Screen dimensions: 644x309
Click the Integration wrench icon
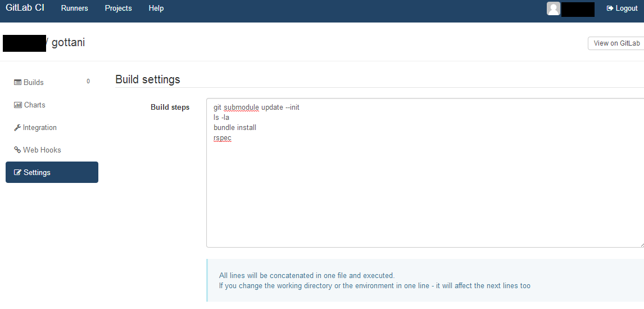[17, 128]
